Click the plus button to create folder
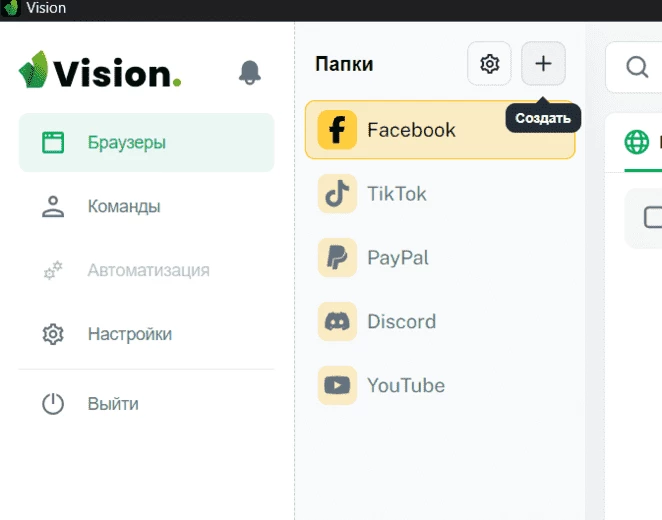The width and height of the screenshot is (662, 520). [x=543, y=64]
